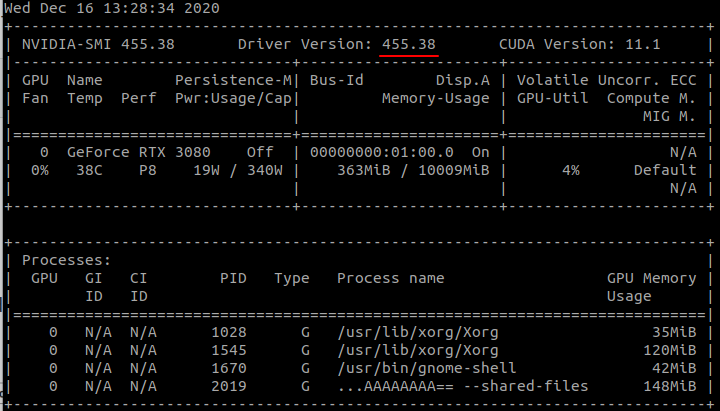Select the memory usage '120MiB'

[x=669, y=350]
